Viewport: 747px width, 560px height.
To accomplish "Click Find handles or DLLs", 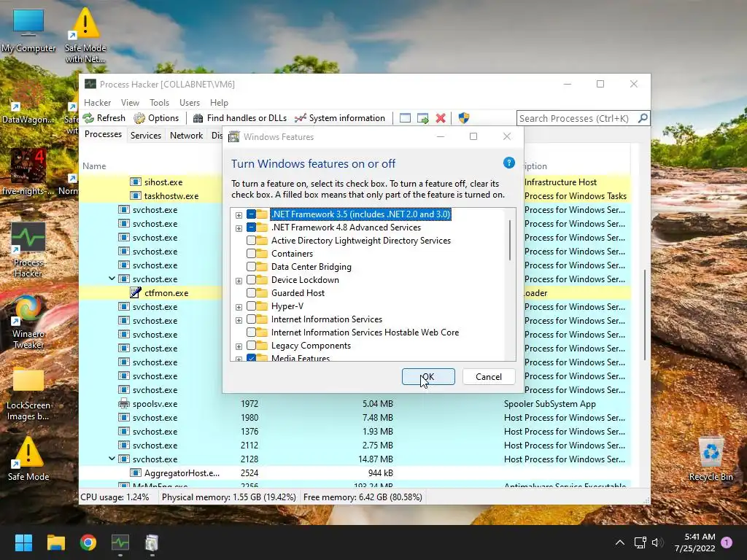I will tap(239, 118).
